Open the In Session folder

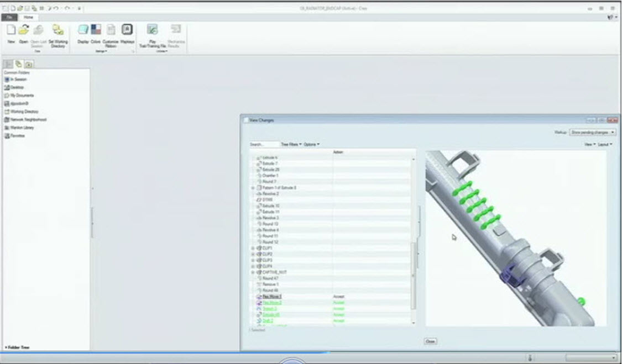click(x=15, y=80)
